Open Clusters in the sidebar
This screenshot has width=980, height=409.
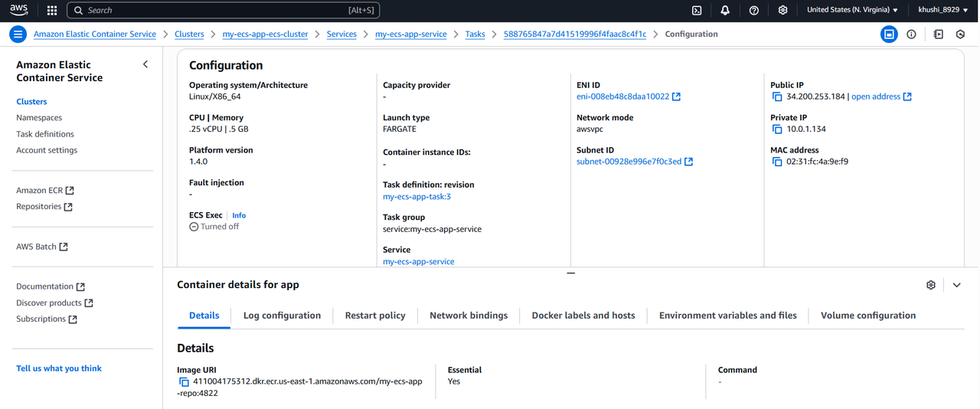[31, 102]
